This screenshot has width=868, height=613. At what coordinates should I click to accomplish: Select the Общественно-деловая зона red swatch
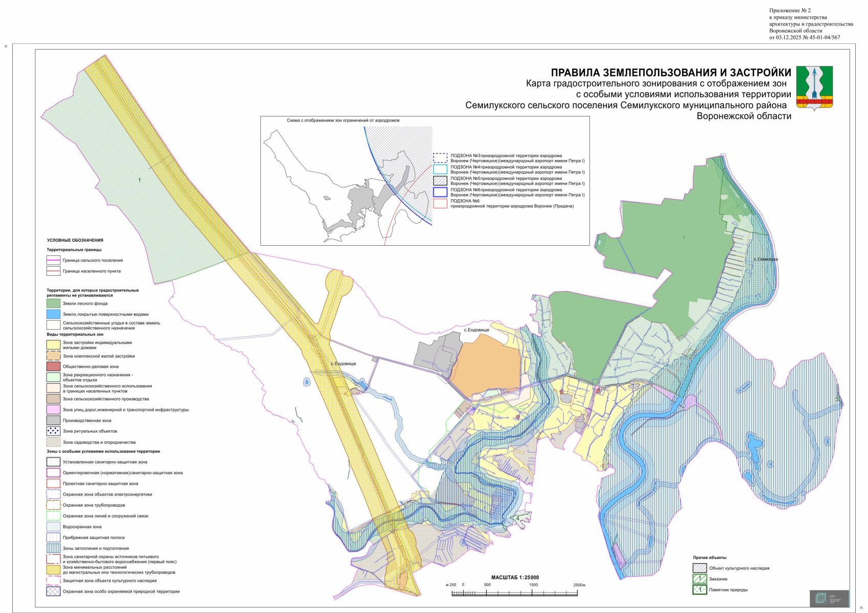tap(53, 366)
